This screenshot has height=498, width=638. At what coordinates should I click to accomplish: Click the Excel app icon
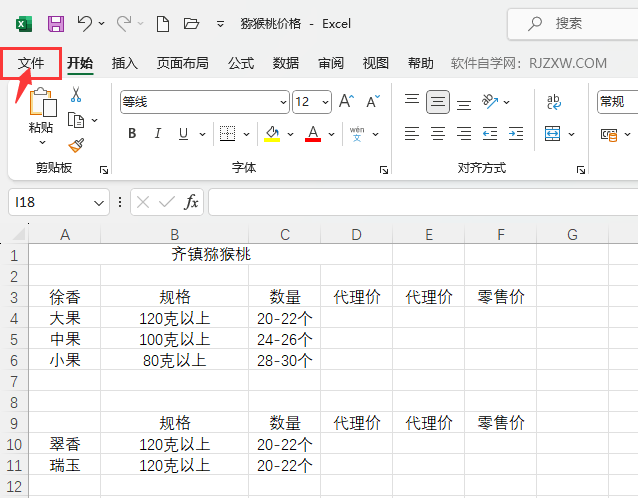pyautogui.click(x=24, y=24)
